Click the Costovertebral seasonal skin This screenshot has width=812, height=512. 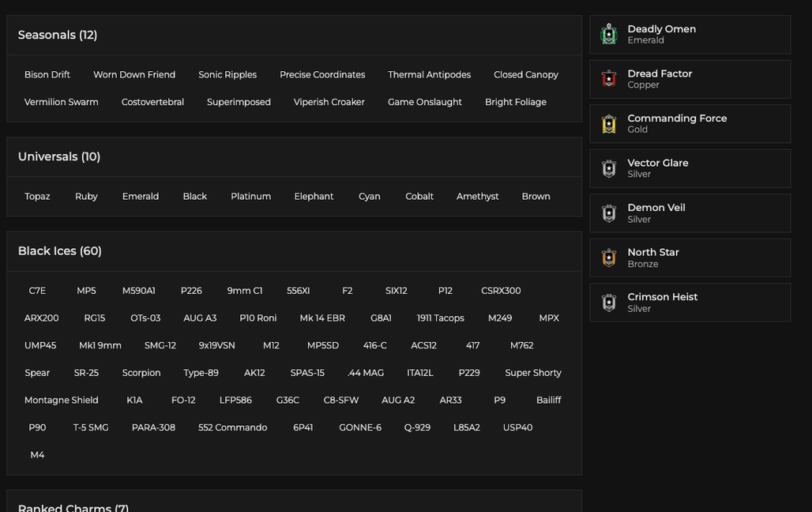152,102
